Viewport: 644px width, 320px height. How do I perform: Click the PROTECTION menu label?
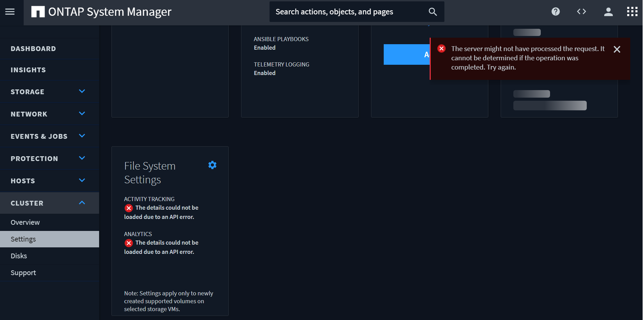34,159
